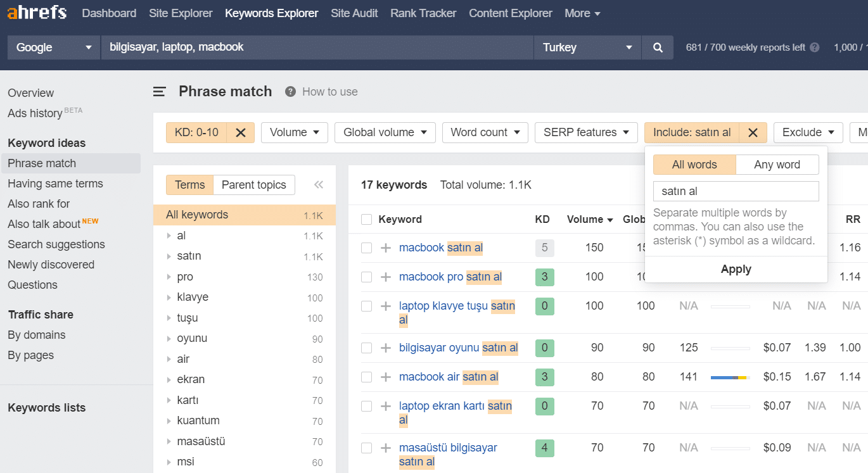Viewport: 868px width, 473px height.
Task: Click the keywords field with bilgisayar, laptop, macbook
Action: click(x=317, y=47)
